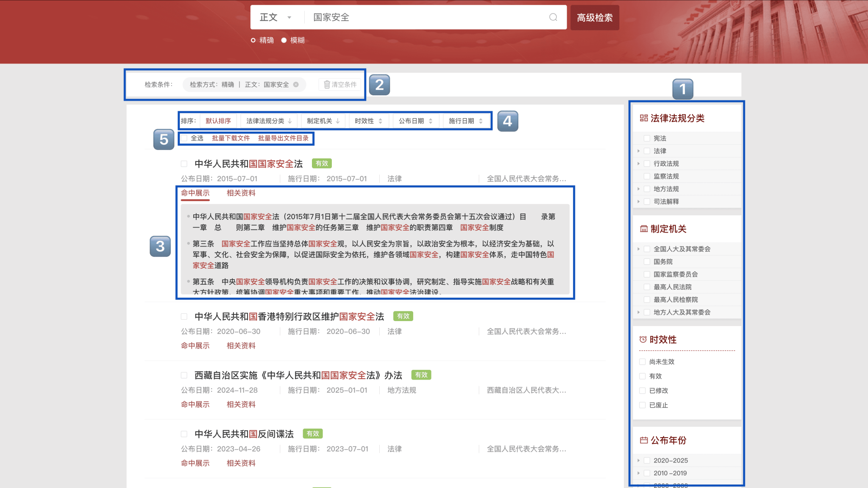Select the 模糊 fuzzy search radio option

(x=284, y=40)
